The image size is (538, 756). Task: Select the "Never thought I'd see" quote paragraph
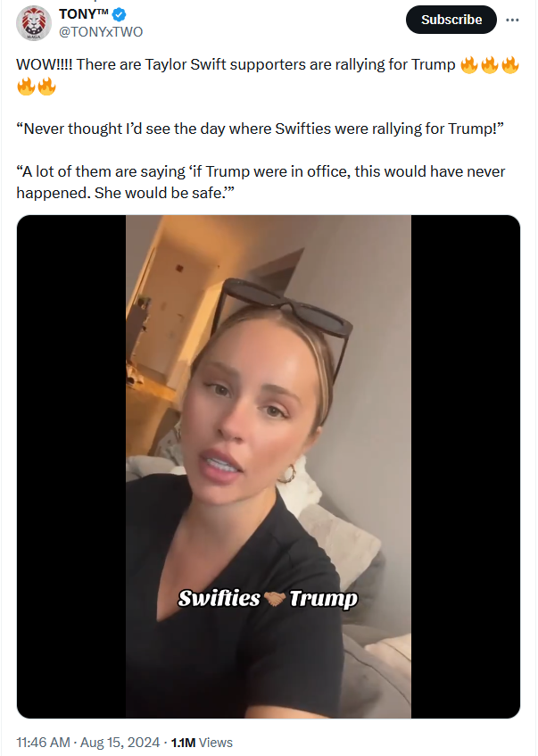[260, 129]
